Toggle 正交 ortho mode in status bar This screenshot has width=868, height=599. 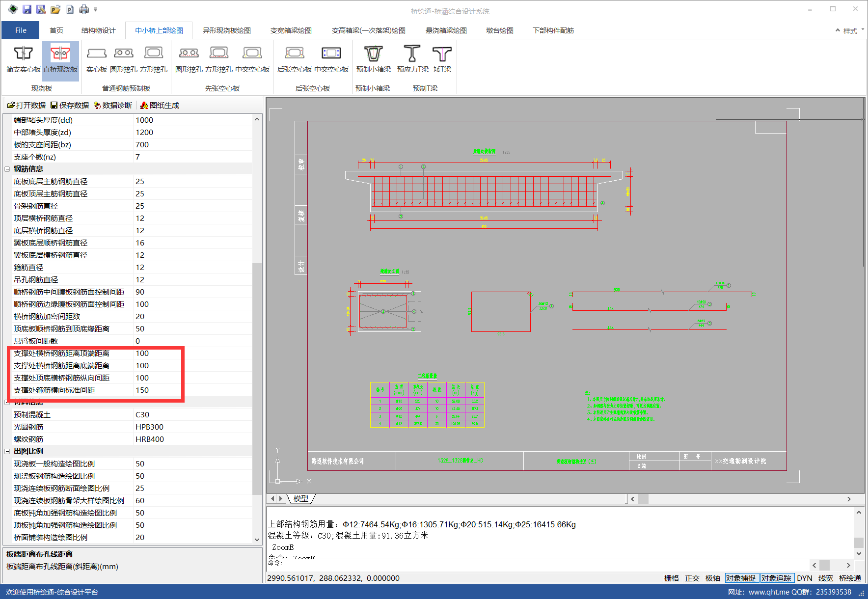692,578
